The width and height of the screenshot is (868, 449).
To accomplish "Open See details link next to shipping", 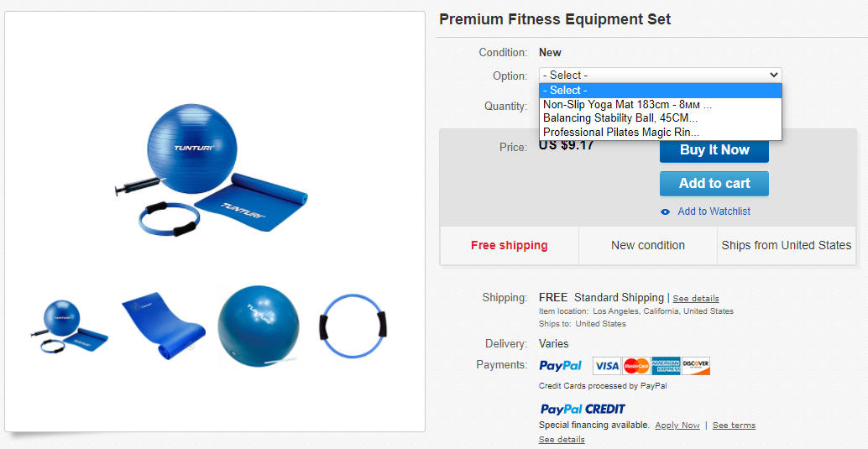I will click(696, 299).
